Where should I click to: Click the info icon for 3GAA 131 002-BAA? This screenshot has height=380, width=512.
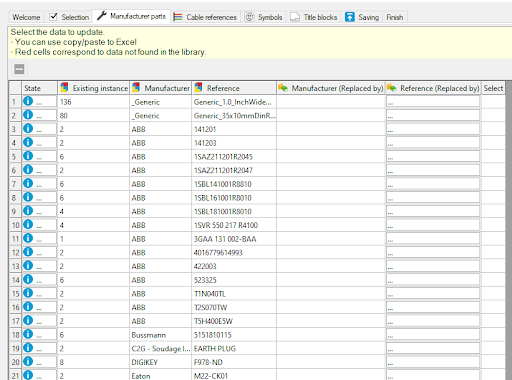point(28,238)
